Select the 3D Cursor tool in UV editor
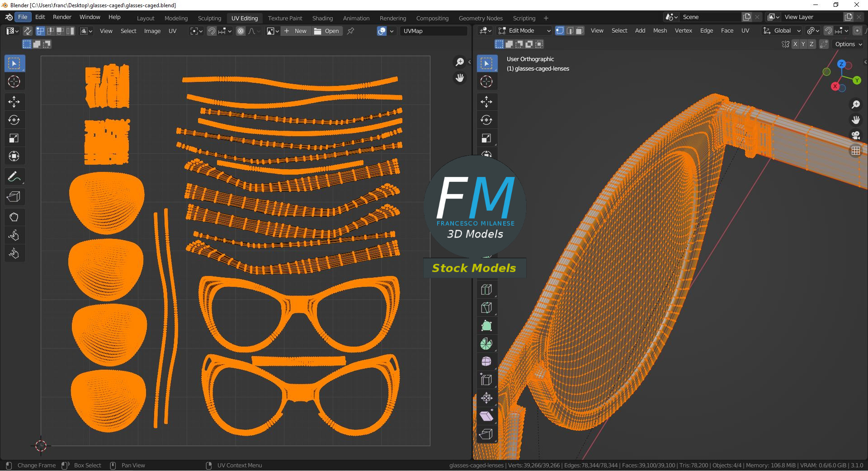The width and height of the screenshot is (868, 471). (14, 81)
